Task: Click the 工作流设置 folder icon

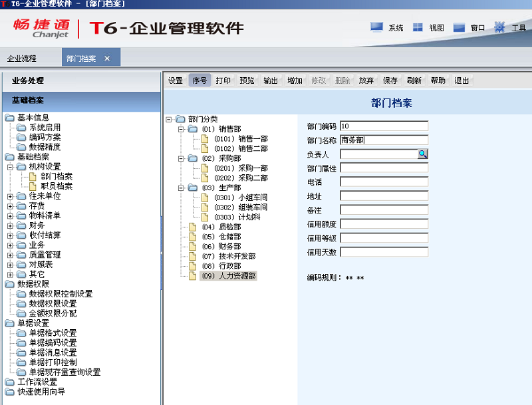Action: [x=9, y=382]
